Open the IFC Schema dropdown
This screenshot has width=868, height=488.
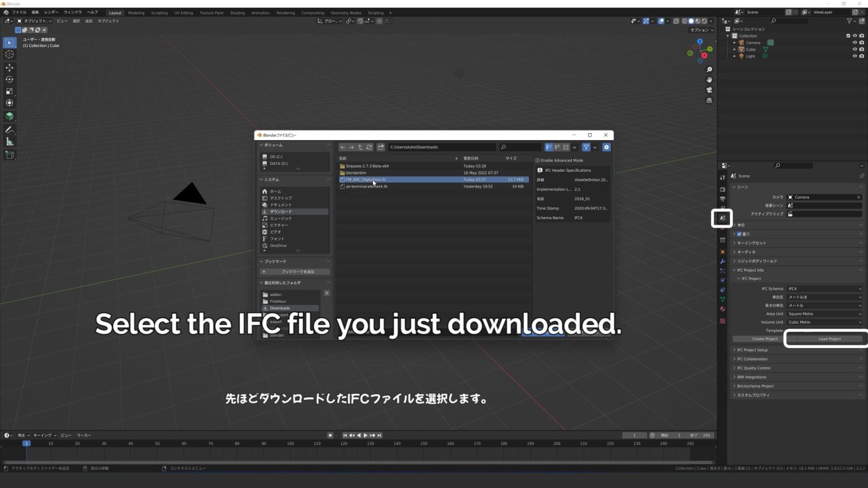[x=824, y=289]
